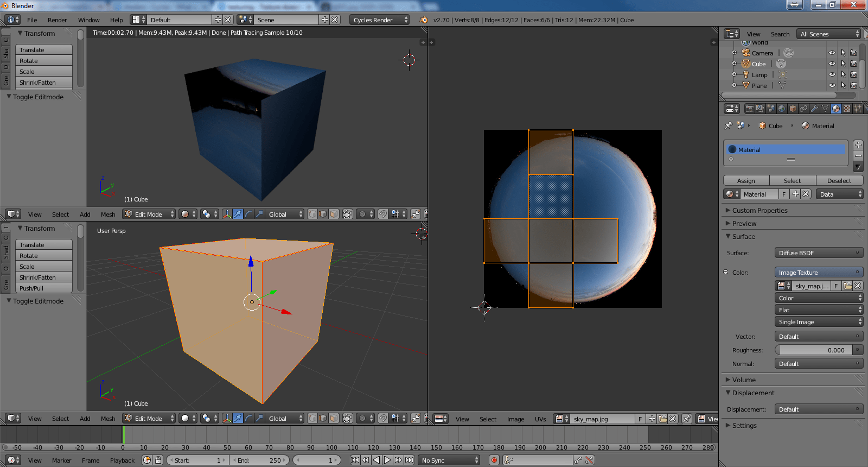Jump to the first frame
The image size is (868, 467).
pyautogui.click(x=355, y=460)
